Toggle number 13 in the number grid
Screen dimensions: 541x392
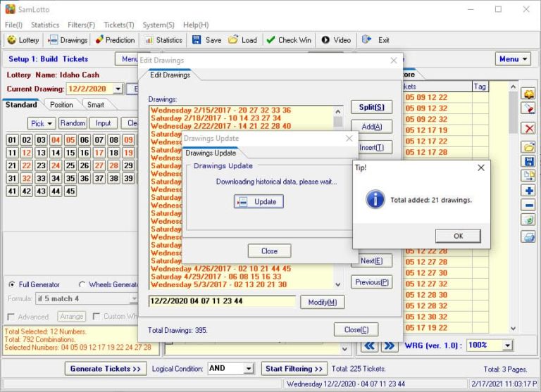[41, 153]
